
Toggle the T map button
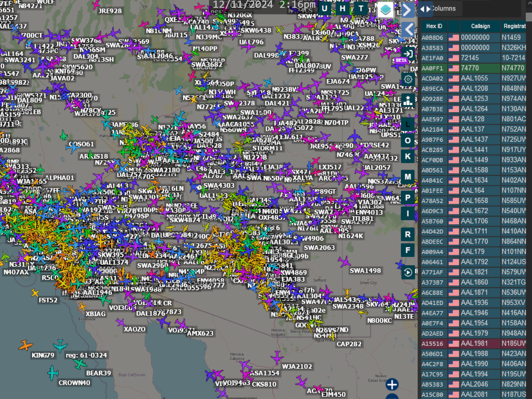point(360,8)
